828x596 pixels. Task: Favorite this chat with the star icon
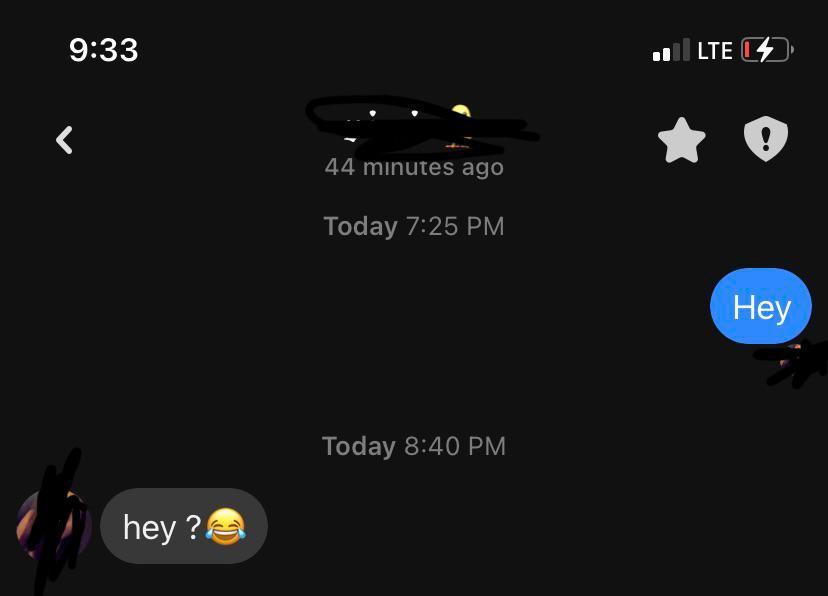tap(682, 140)
